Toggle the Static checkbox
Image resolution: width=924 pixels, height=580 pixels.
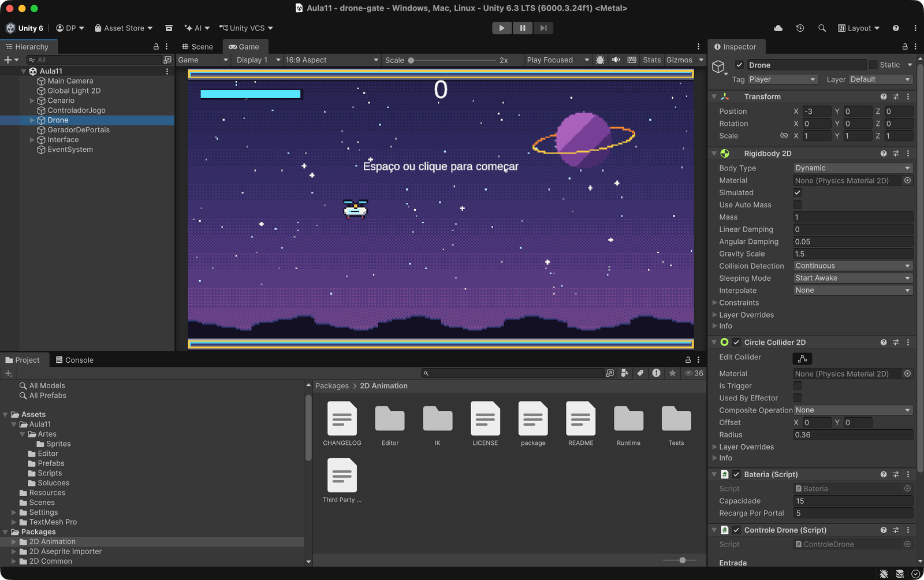(x=873, y=65)
